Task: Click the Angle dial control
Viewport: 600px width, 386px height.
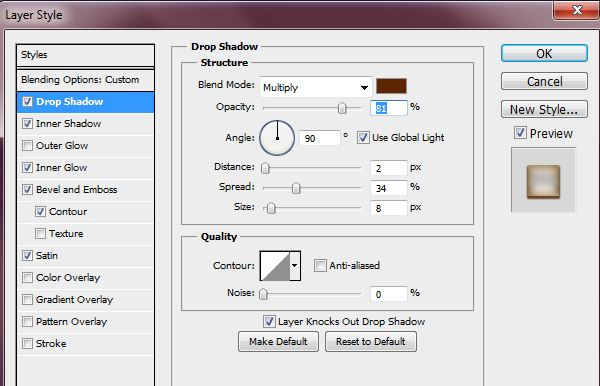Action: [277, 138]
